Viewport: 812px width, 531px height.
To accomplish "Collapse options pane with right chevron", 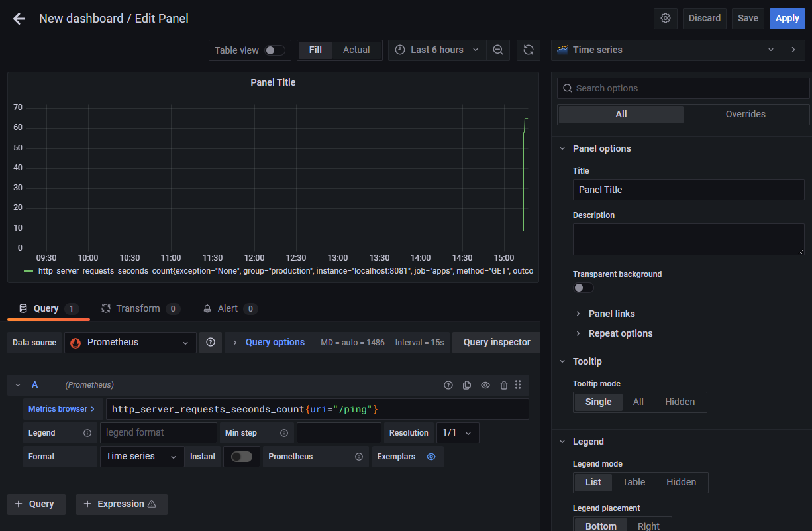I will [793, 50].
